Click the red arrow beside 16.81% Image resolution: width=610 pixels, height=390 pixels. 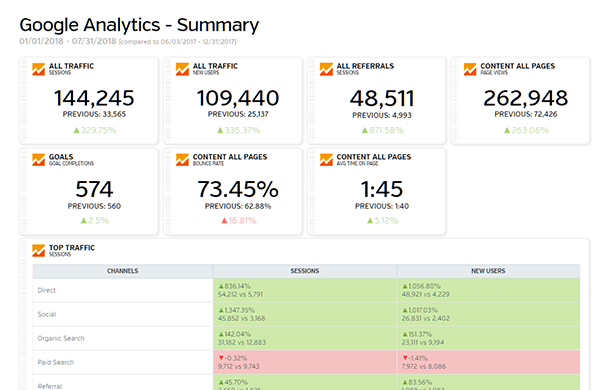click(x=224, y=221)
